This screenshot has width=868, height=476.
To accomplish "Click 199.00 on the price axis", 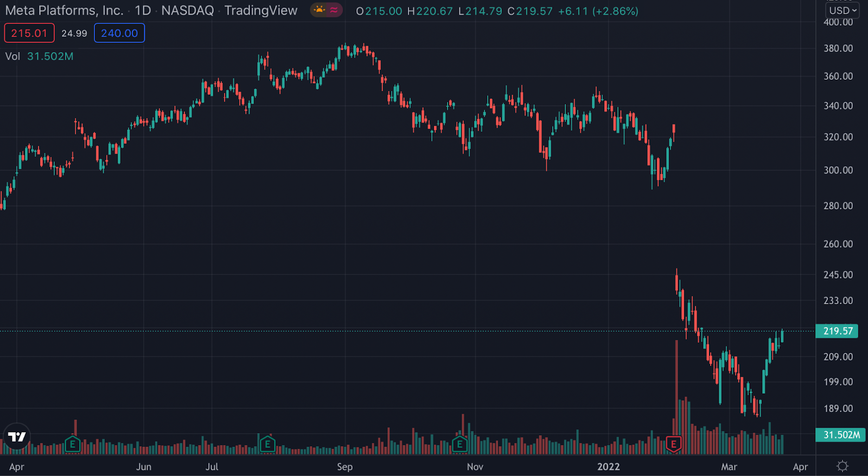I will pos(838,382).
